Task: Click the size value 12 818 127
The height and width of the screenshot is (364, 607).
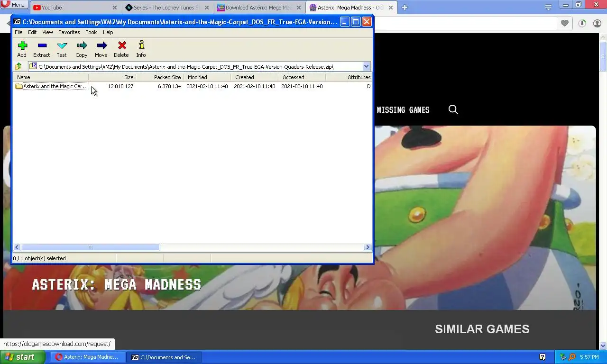Action: (120, 86)
